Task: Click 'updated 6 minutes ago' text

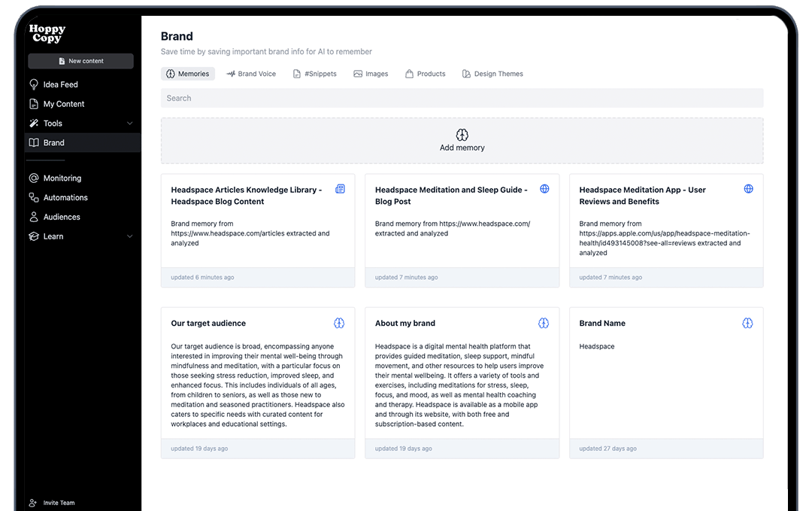Action: coord(202,278)
